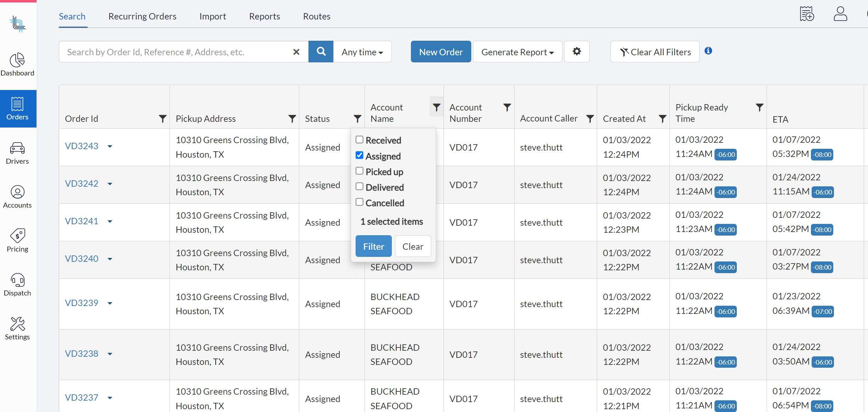
Task: Open the Drivers sidebar panel
Action: (17, 152)
